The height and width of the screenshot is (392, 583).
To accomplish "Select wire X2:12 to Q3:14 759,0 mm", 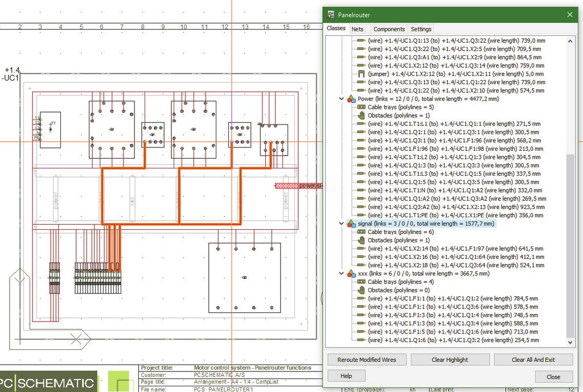I will pos(456,66).
